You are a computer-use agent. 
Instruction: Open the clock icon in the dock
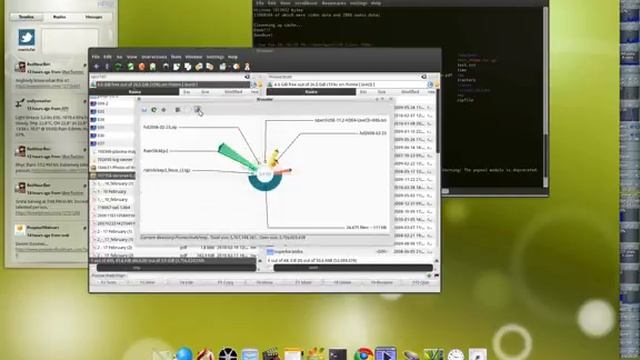tap(456, 355)
